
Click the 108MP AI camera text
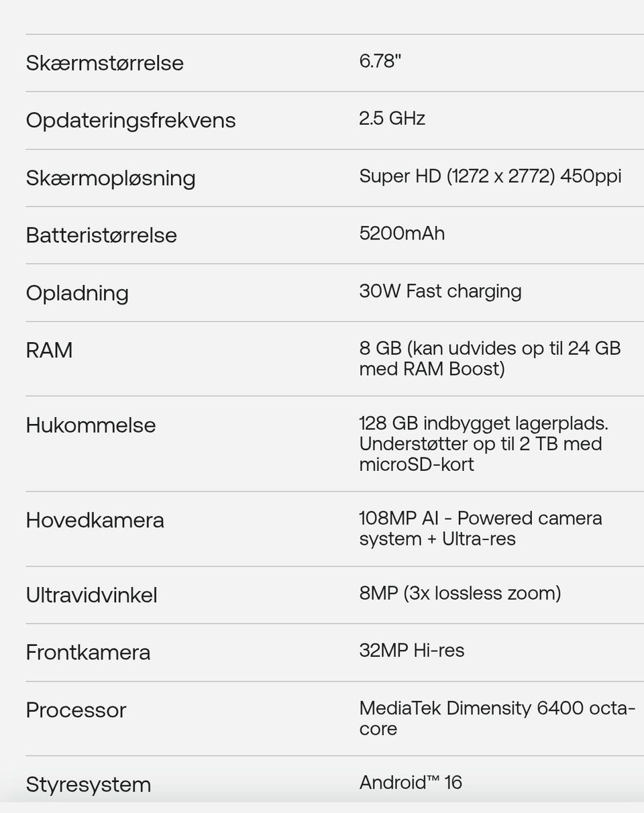pyautogui.click(x=481, y=529)
